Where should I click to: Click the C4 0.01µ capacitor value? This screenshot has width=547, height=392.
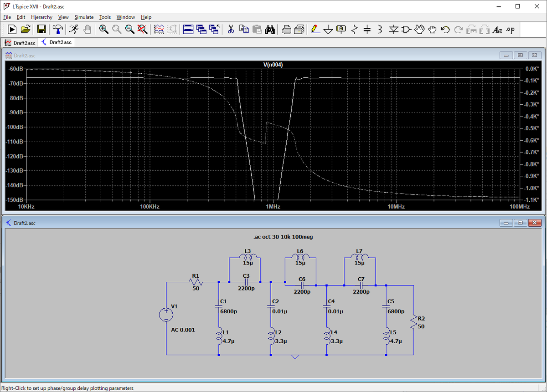[x=335, y=311]
